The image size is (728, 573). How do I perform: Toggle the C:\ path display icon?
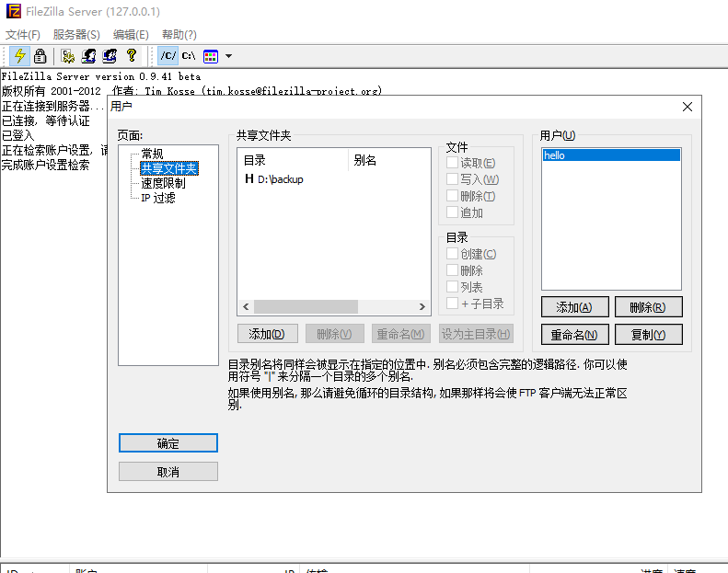(x=189, y=56)
